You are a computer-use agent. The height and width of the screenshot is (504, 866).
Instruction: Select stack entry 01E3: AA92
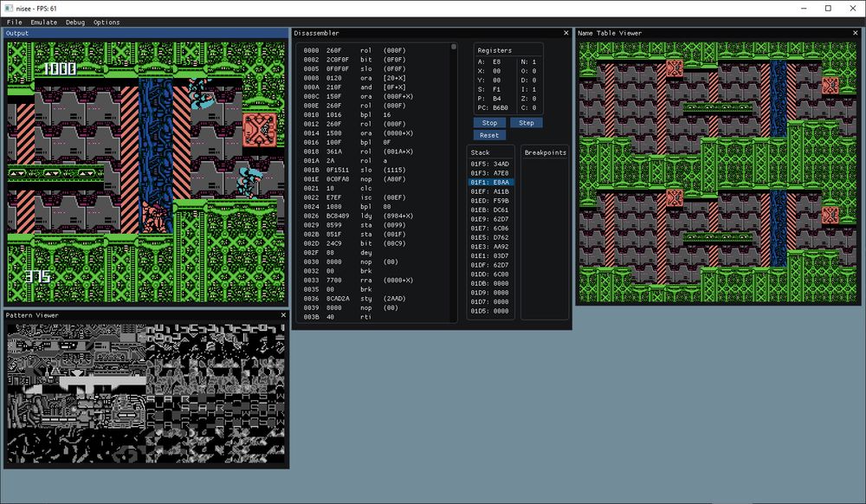pyautogui.click(x=490, y=247)
